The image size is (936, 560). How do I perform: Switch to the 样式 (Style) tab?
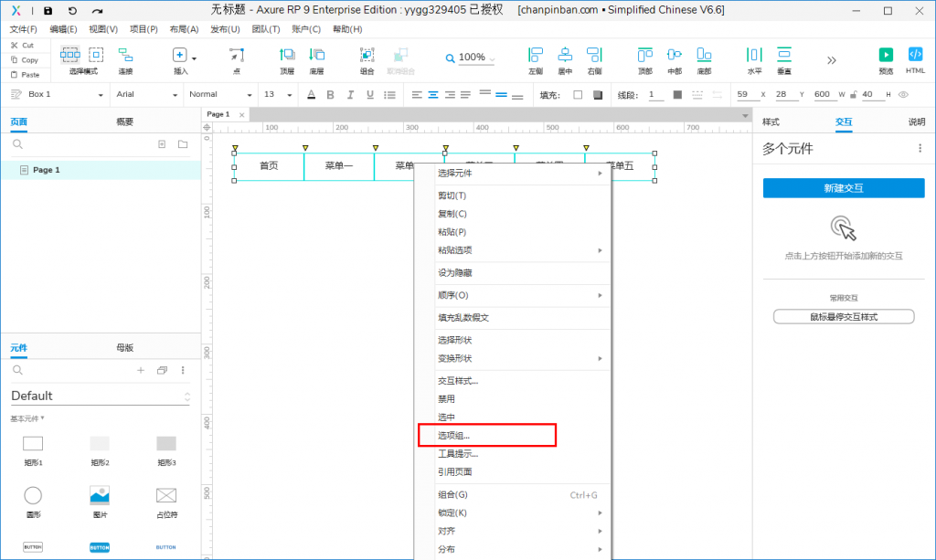[771, 122]
